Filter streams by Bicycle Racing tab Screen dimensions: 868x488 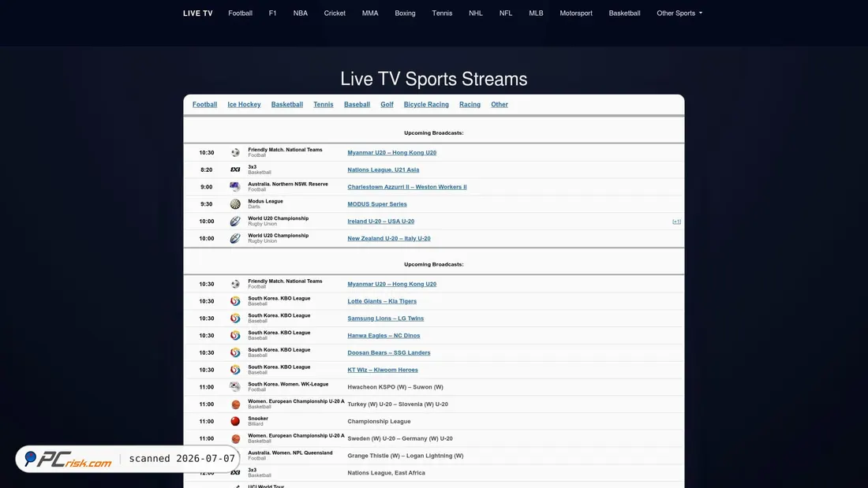click(x=426, y=105)
